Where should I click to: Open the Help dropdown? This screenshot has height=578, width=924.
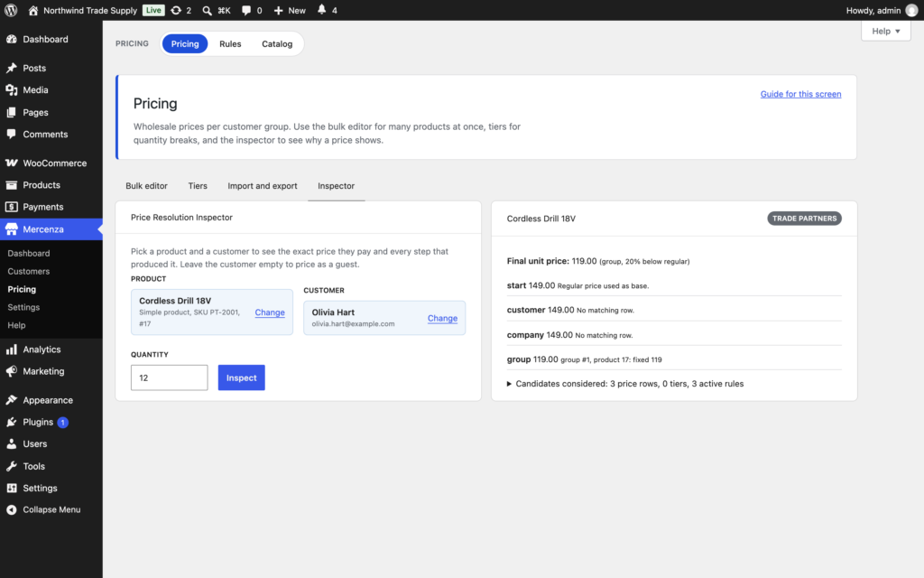pyautogui.click(x=885, y=32)
